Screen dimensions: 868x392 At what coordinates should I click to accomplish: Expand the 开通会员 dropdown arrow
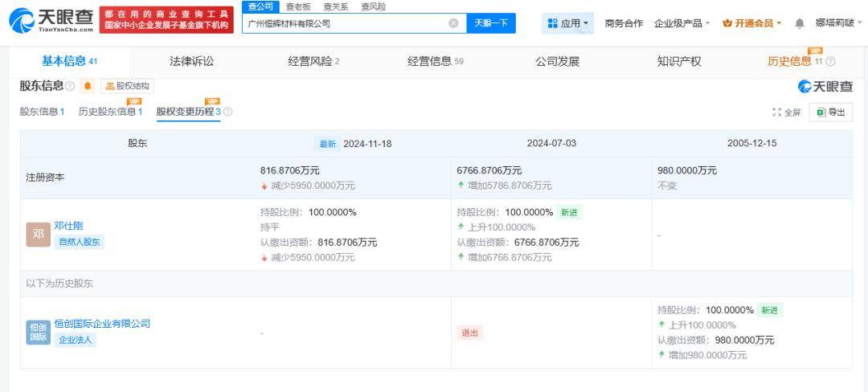tap(779, 24)
